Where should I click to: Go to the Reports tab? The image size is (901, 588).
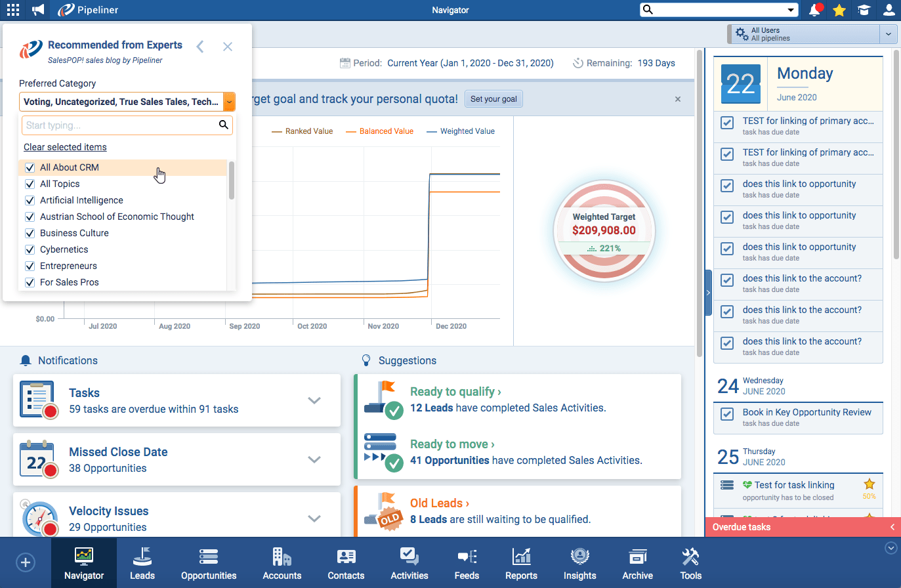point(521,564)
